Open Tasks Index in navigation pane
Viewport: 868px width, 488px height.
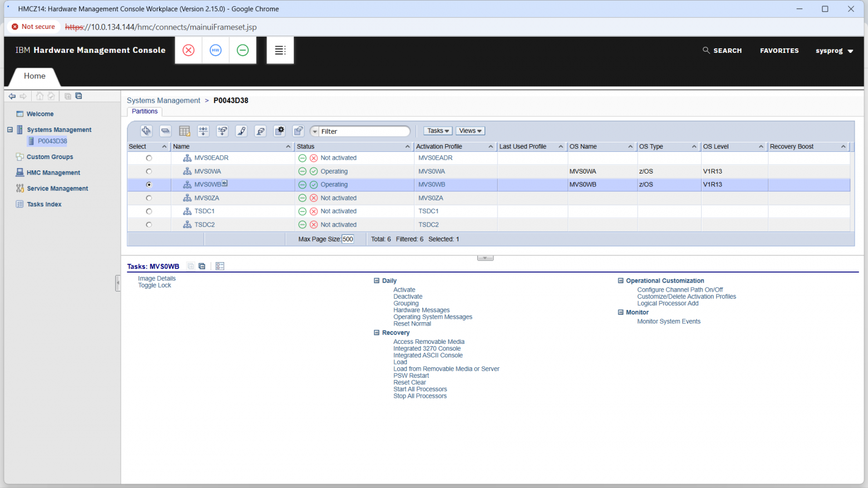[44, 204]
